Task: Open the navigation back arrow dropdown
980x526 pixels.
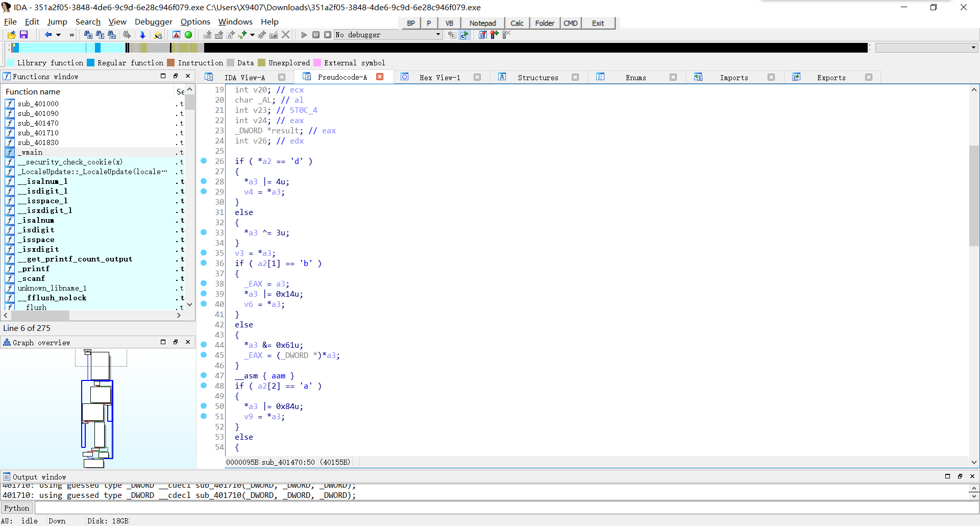Action: point(58,35)
